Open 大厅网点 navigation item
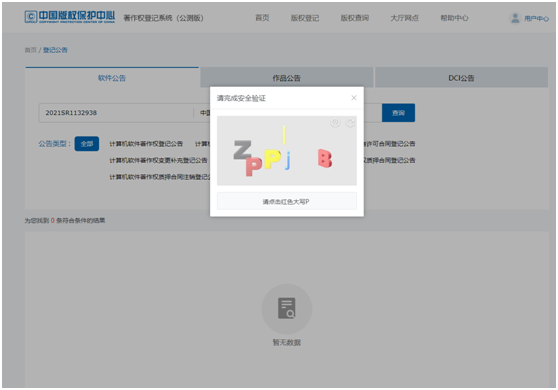558x390 pixels. 404,18
